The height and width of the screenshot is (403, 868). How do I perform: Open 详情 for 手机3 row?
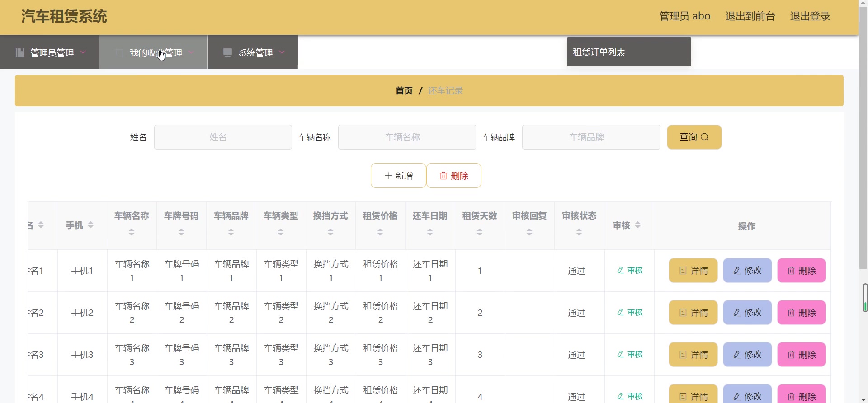click(x=693, y=354)
